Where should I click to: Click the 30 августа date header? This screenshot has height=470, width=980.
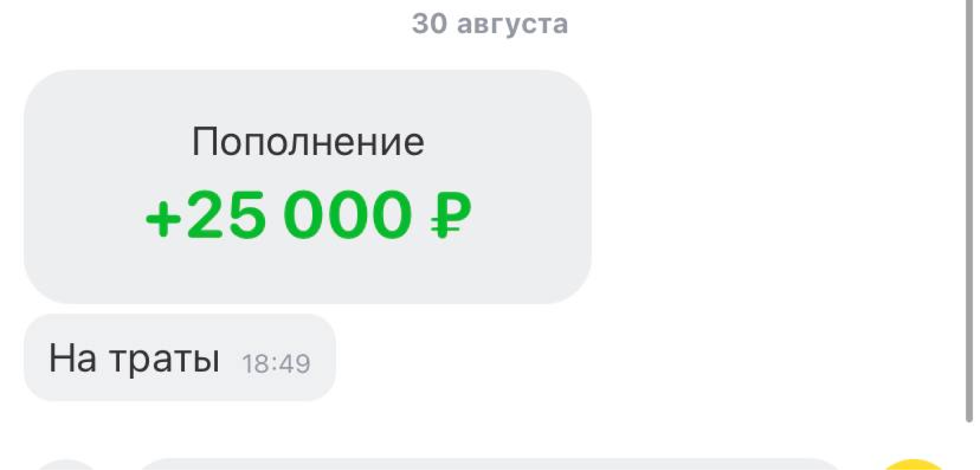click(x=490, y=24)
